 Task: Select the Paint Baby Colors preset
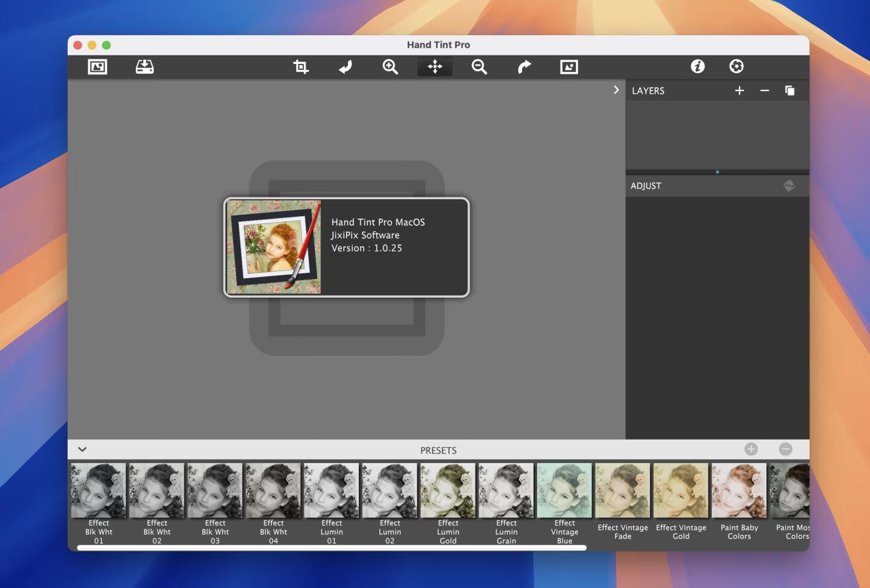pos(739,502)
